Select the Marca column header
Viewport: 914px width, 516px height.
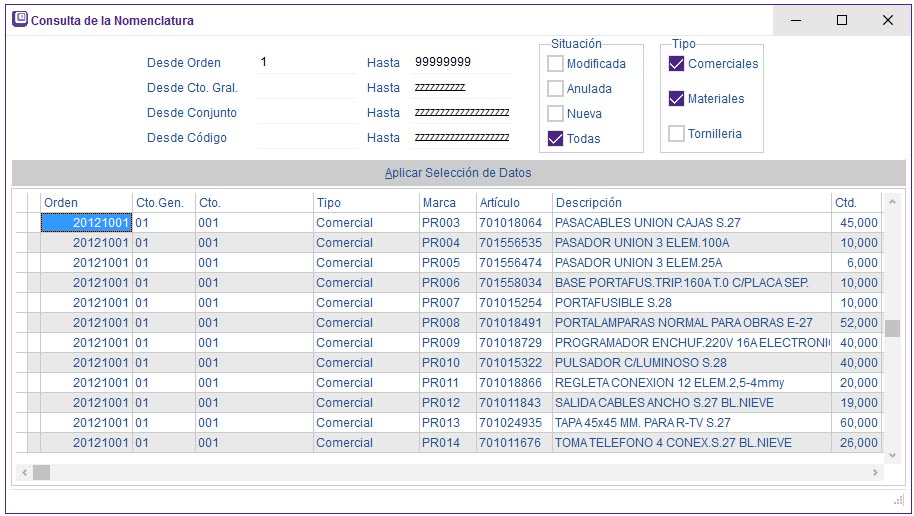pos(446,203)
